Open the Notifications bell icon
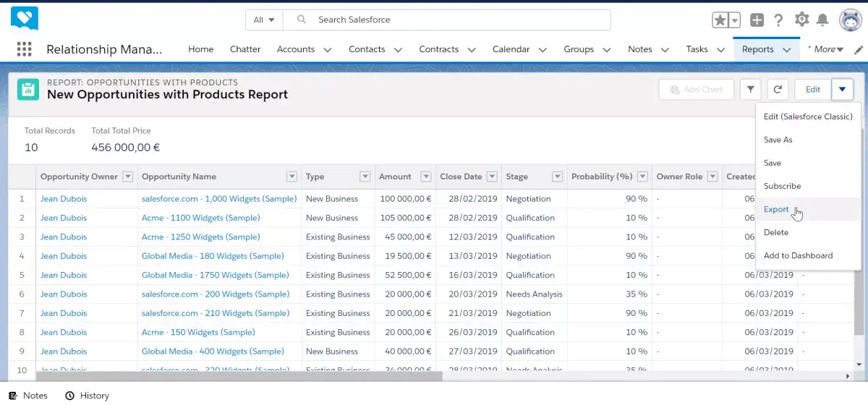868x405 pixels. click(823, 20)
